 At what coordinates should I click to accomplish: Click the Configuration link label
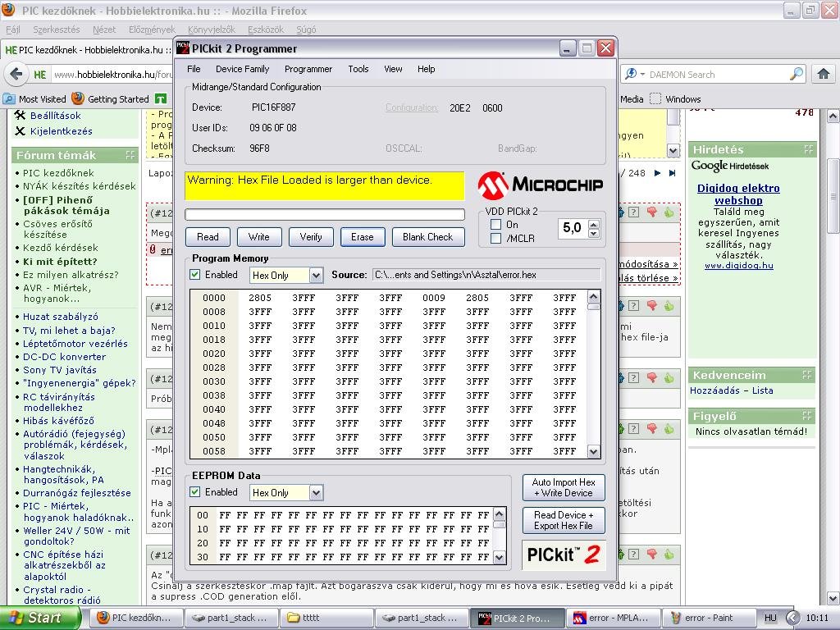[x=412, y=107]
